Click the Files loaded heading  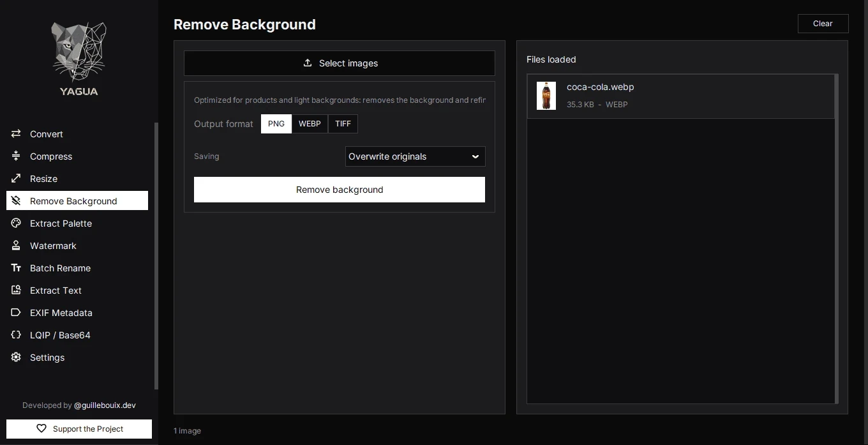pos(551,59)
